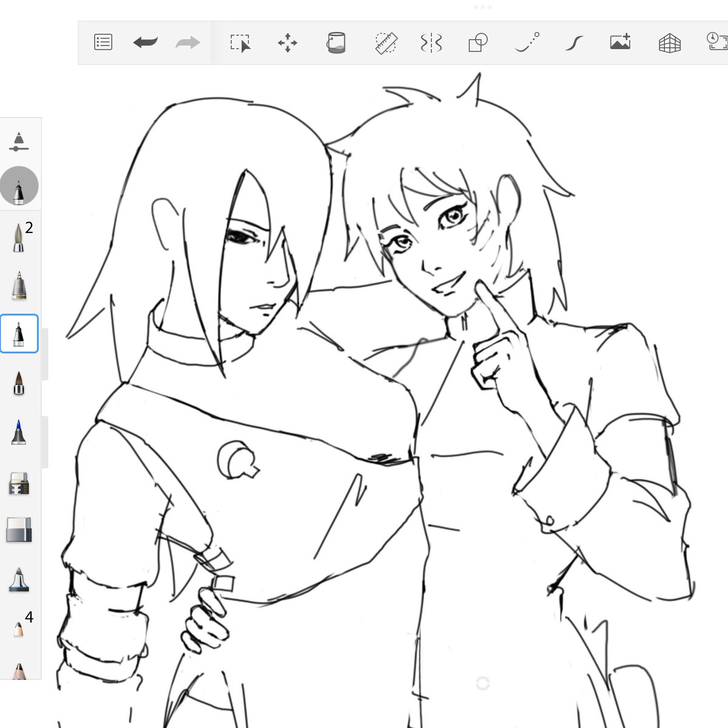Choose the pencil at the palette's bottom edge
728x728 pixels.
coord(19,671)
